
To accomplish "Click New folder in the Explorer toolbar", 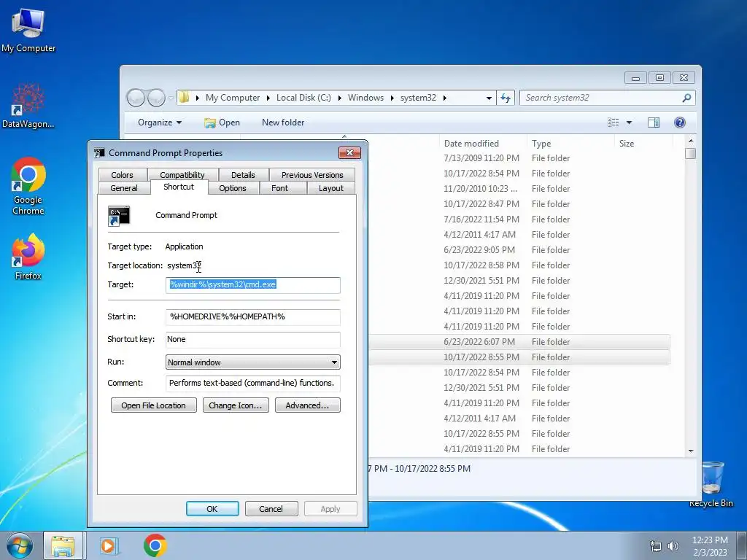I will pos(283,122).
